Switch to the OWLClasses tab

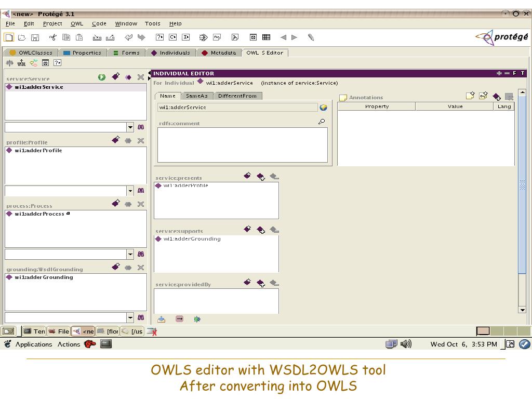pos(31,53)
